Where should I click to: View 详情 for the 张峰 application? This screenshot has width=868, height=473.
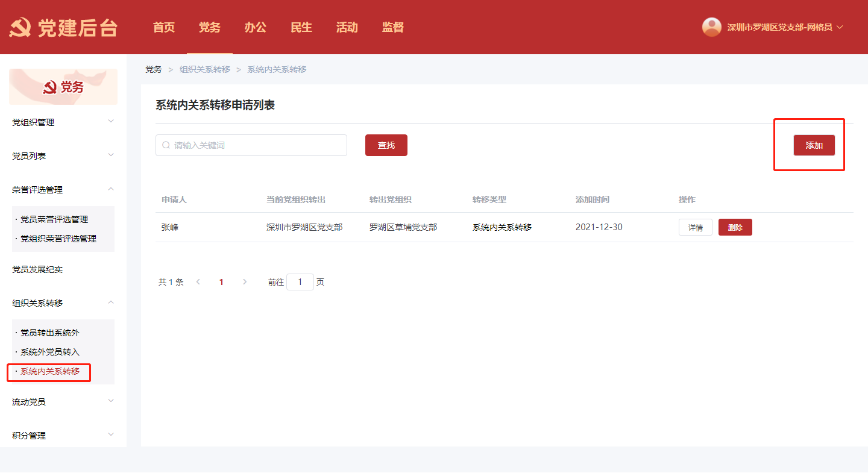click(x=695, y=227)
